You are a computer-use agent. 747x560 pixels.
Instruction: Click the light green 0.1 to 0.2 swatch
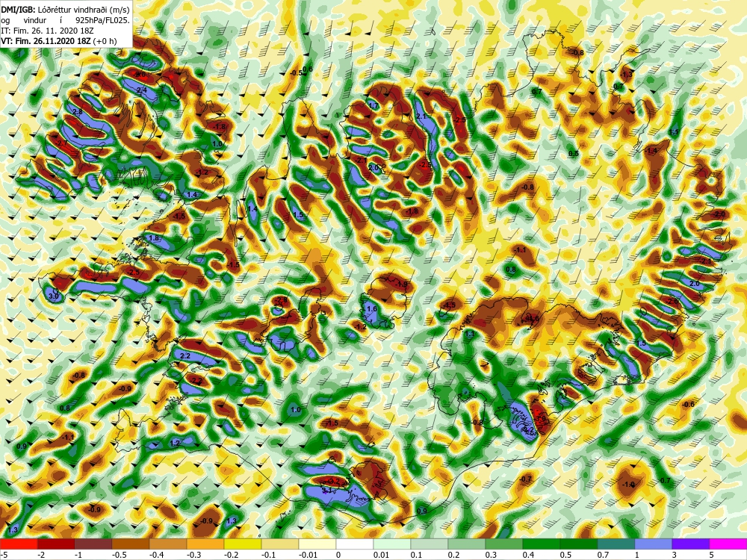pyautogui.click(x=430, y=544)
